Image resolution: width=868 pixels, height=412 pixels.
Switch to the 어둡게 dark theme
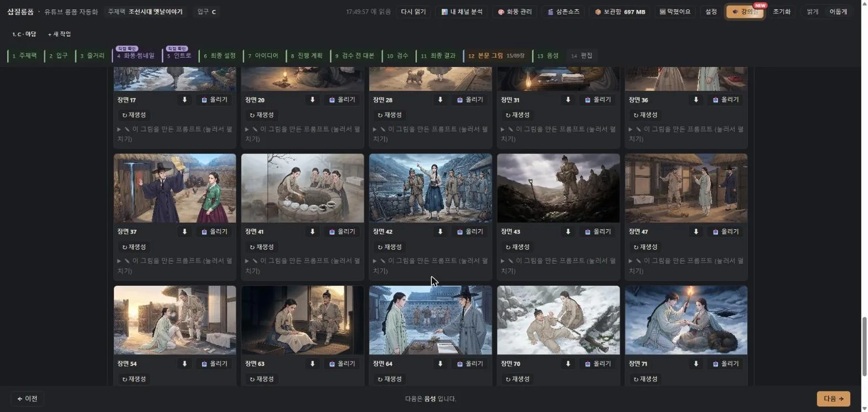[838, 12]
